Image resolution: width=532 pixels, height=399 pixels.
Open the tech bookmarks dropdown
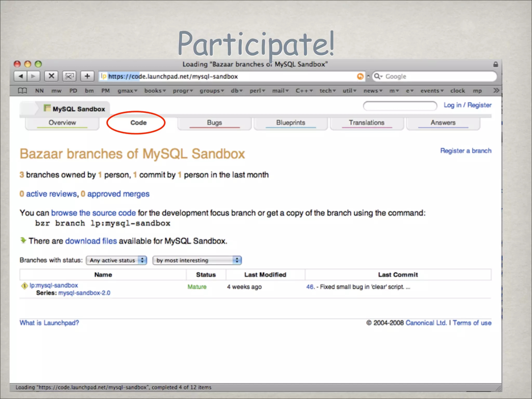[328, 91]
